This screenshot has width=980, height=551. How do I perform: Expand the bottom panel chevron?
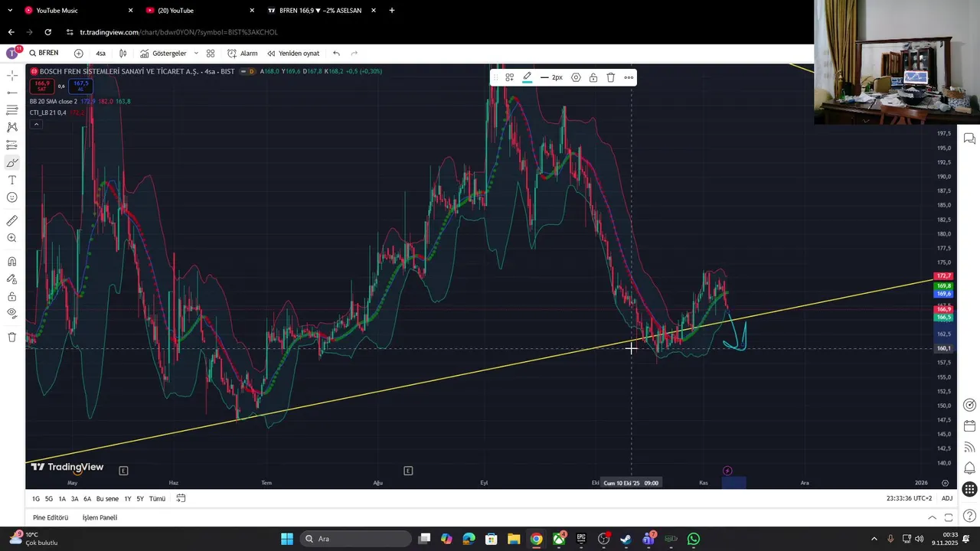pos(932,517)
